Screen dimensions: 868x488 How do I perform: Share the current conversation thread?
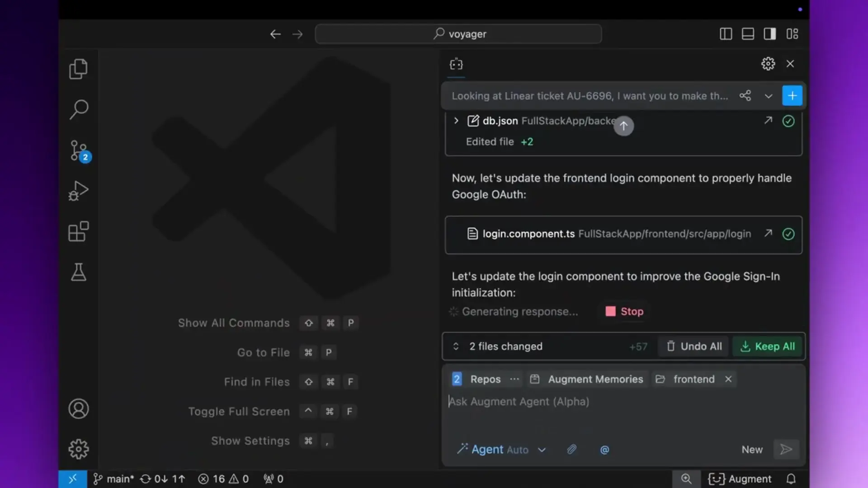coord(745,96)
